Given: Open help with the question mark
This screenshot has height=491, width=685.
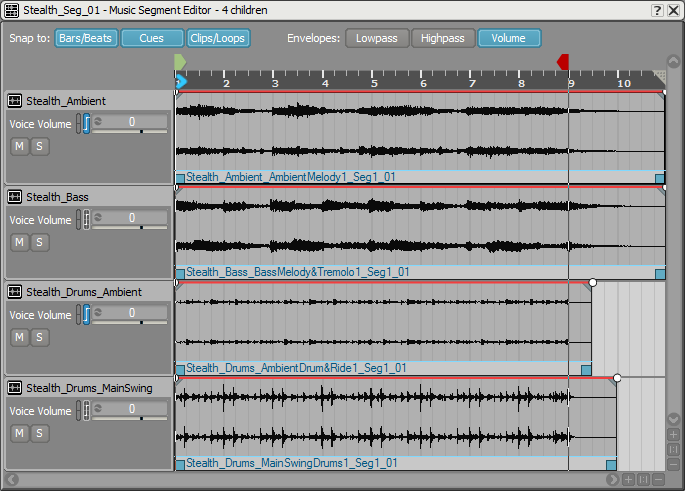Looking at the screenshot, I should [657, 10].
